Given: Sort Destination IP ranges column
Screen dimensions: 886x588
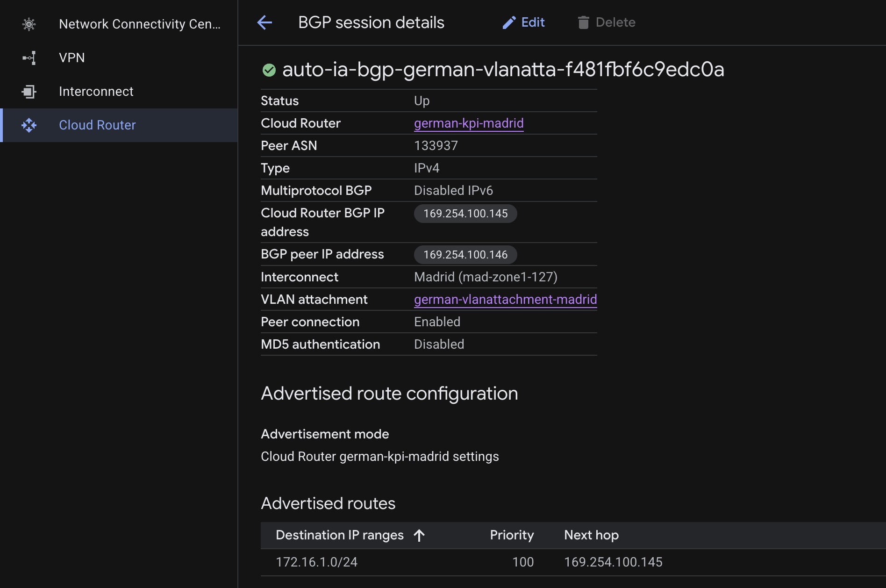Looking at the screenshot, I should point(420,536).
